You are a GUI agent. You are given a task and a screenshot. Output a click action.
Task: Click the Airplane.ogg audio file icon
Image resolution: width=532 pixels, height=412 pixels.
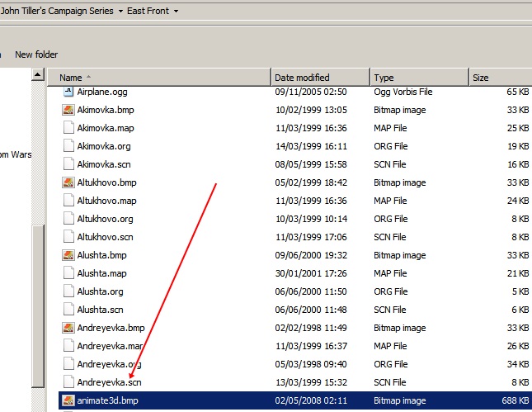click(x=68, y=92)
